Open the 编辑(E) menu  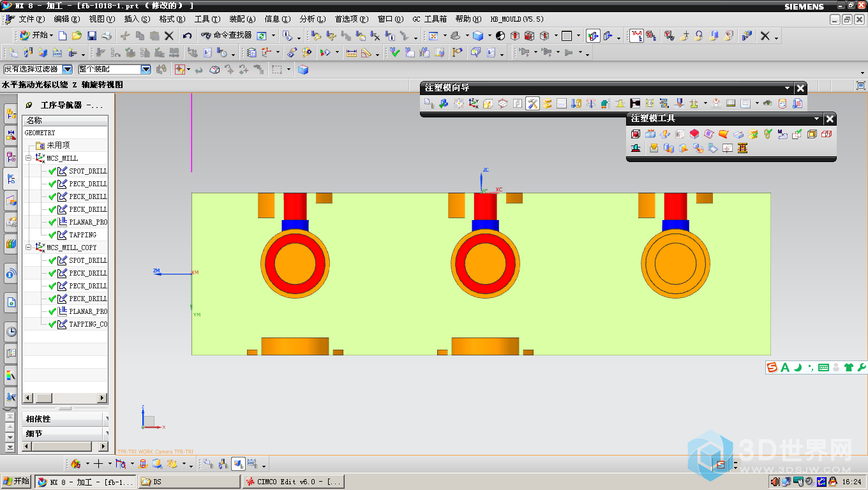[67, 19]
